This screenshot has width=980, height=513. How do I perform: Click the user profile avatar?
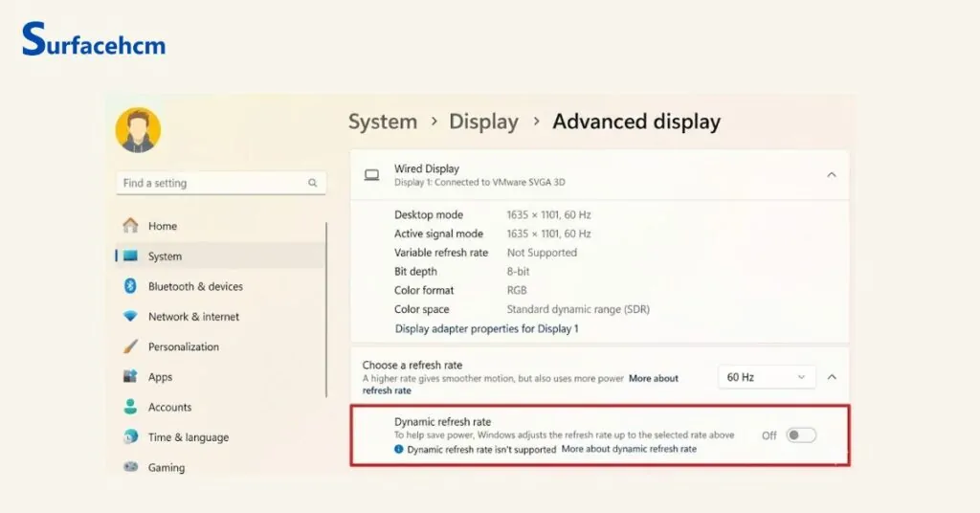coord(138,130)
